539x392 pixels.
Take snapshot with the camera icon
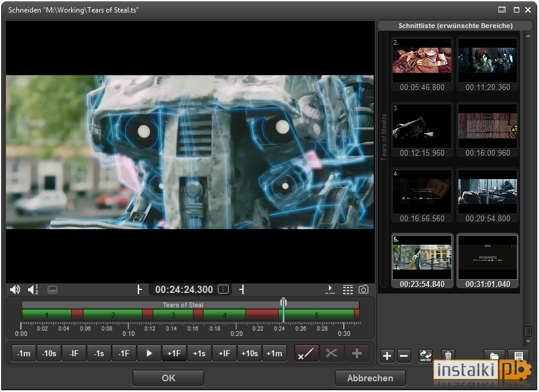point(364,289)
